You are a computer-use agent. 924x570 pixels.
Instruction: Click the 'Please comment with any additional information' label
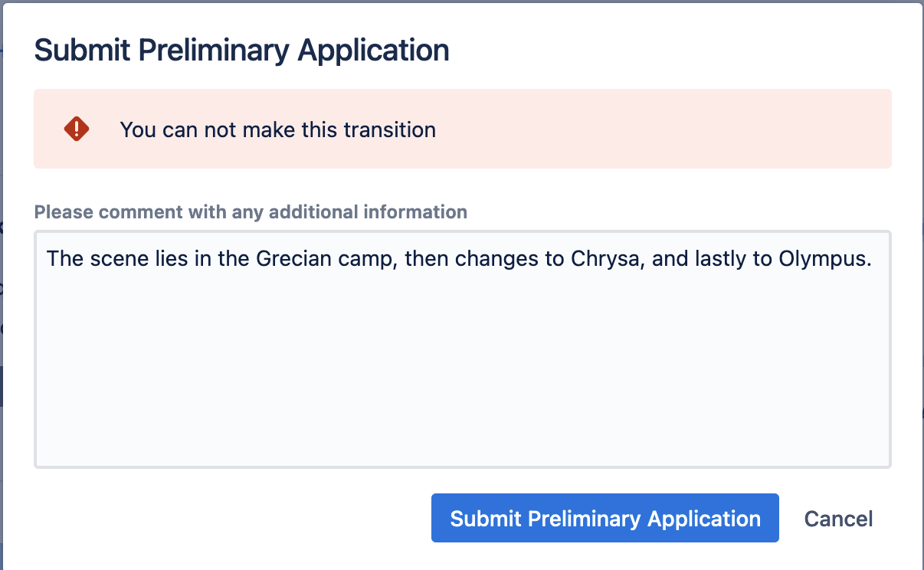tap(251, 211)
